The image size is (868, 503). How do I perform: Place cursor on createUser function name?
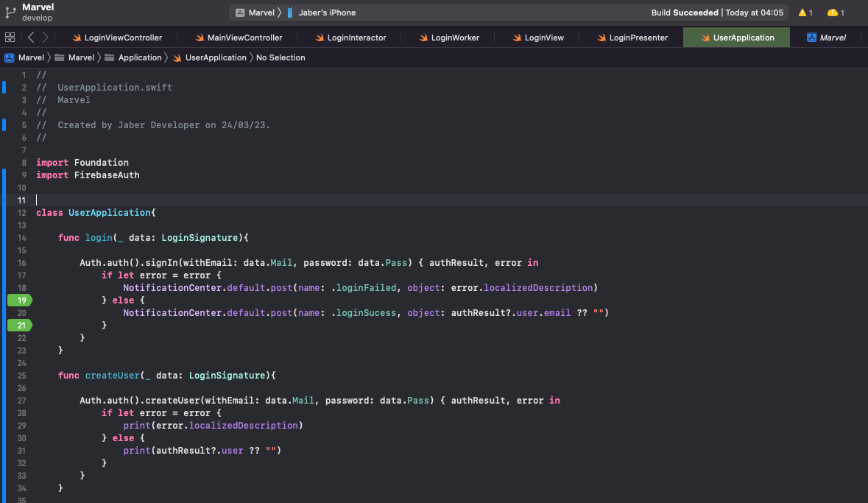coord(111,376)
